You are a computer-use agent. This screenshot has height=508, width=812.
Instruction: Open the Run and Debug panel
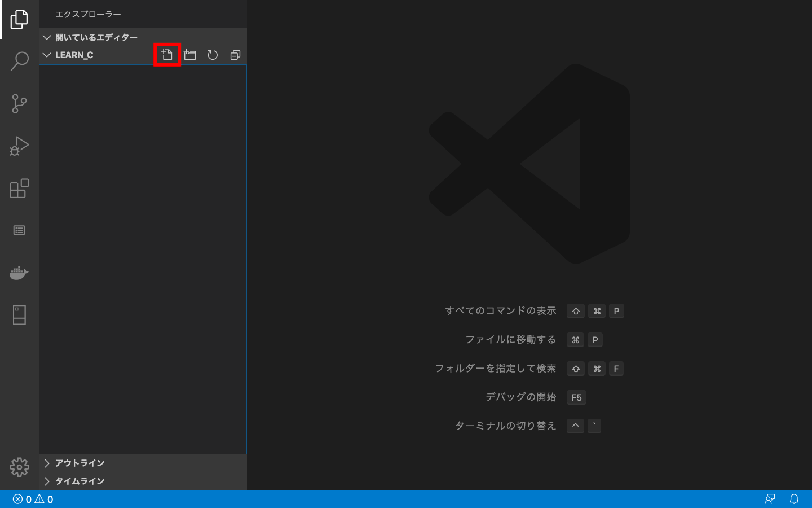[x=19, y=146]
